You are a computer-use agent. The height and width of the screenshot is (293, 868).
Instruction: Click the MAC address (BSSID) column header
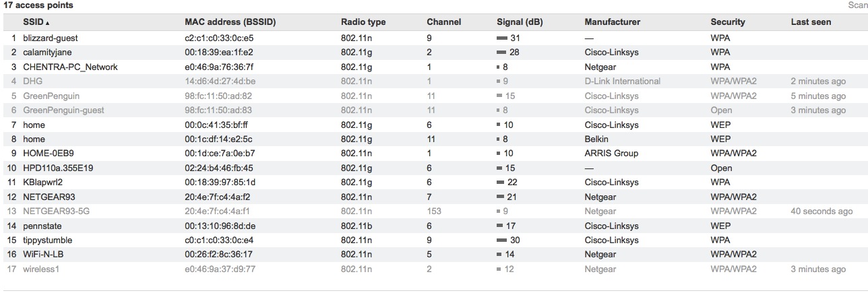pos(230,22)
